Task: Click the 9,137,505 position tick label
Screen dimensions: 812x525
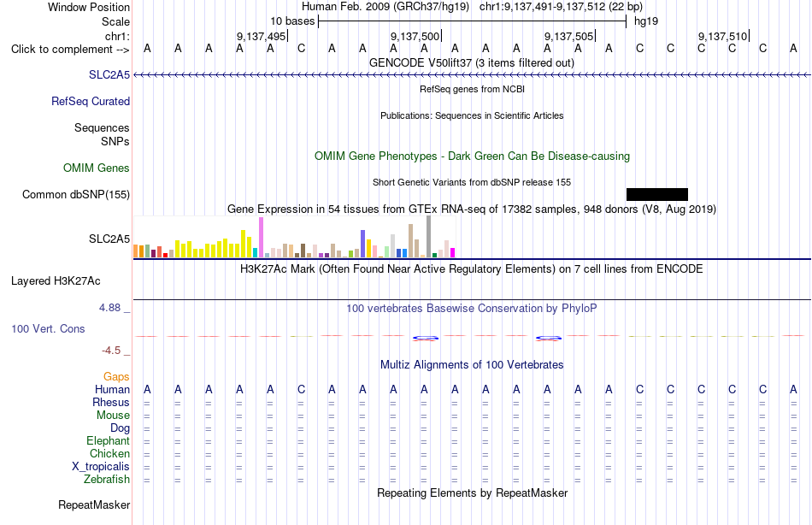Action: click(568, 36)
